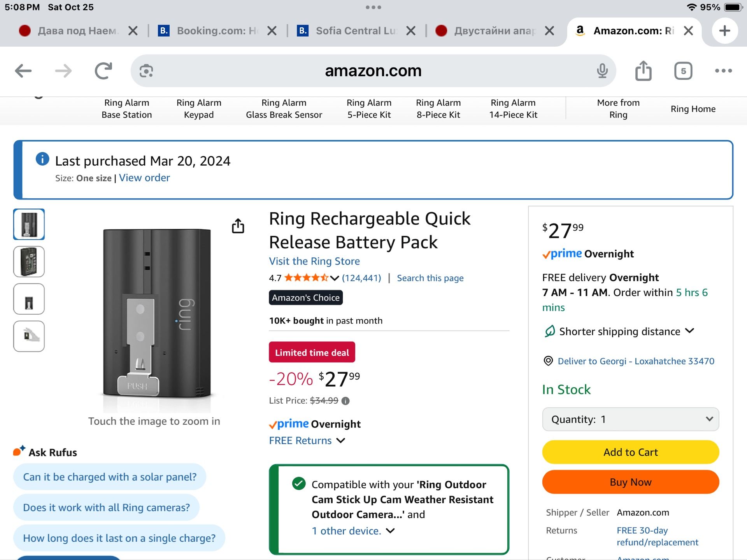Image resolution: width=747 pixels, height=560 pixels.
Task: Tap the microphone icon in the address bar
Action: (x=602, y=71)
